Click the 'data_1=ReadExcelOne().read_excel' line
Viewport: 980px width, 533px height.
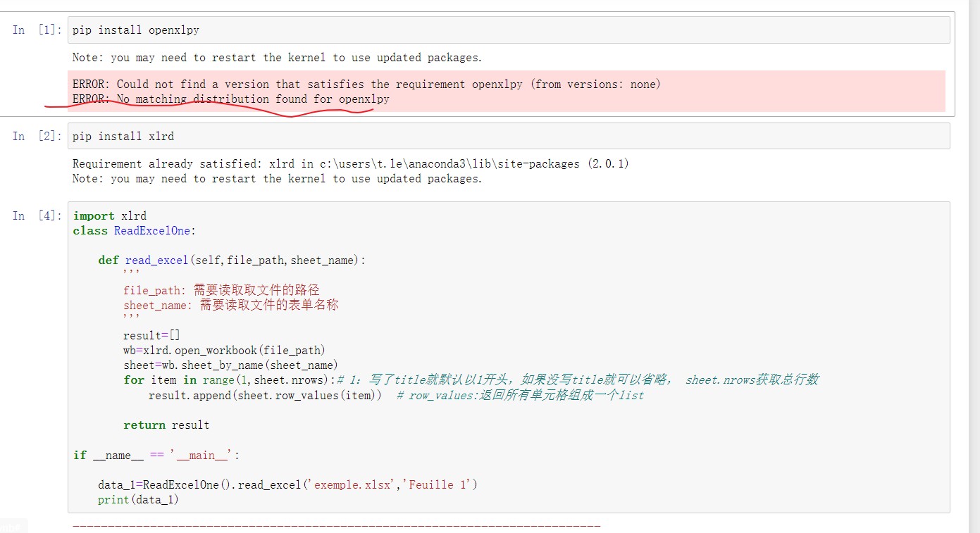pyautogui.click(x=287, y=484)
